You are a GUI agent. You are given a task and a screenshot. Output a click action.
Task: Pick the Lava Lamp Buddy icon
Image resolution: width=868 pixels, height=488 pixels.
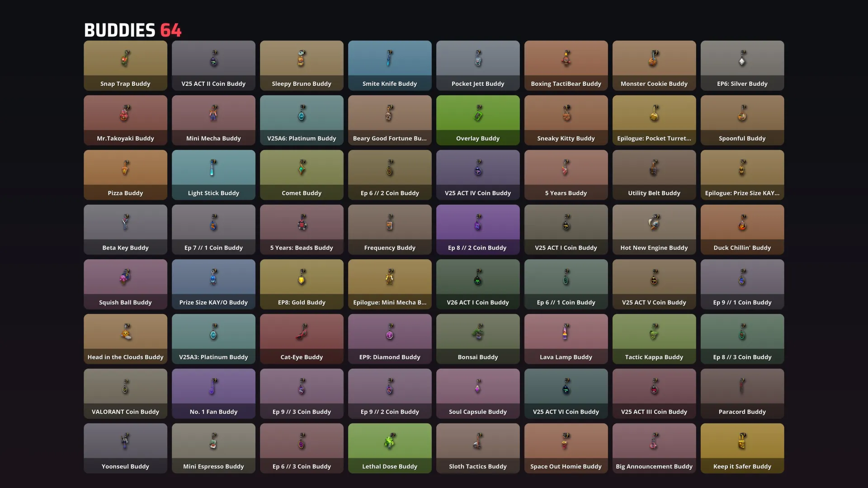(x=565, y=332)
